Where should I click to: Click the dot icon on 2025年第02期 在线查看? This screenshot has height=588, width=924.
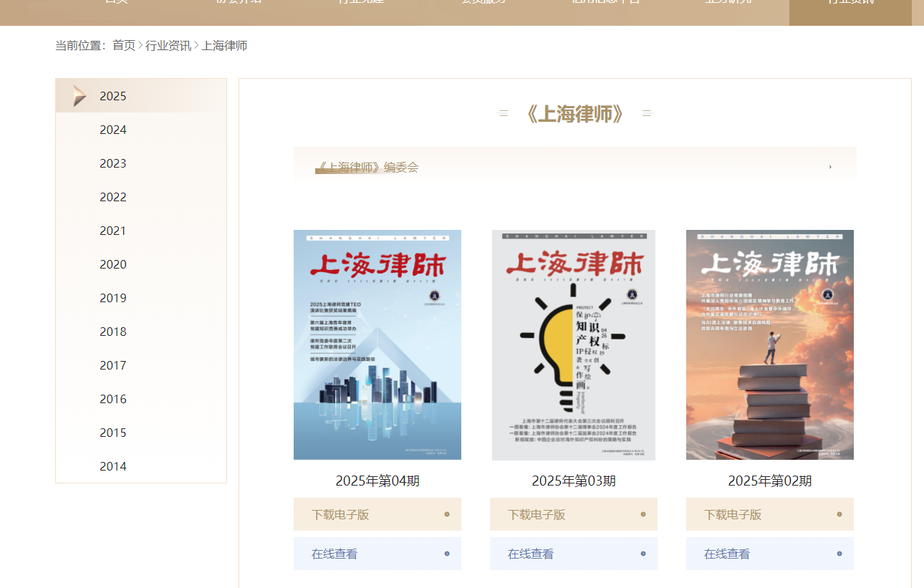point(839,554)
